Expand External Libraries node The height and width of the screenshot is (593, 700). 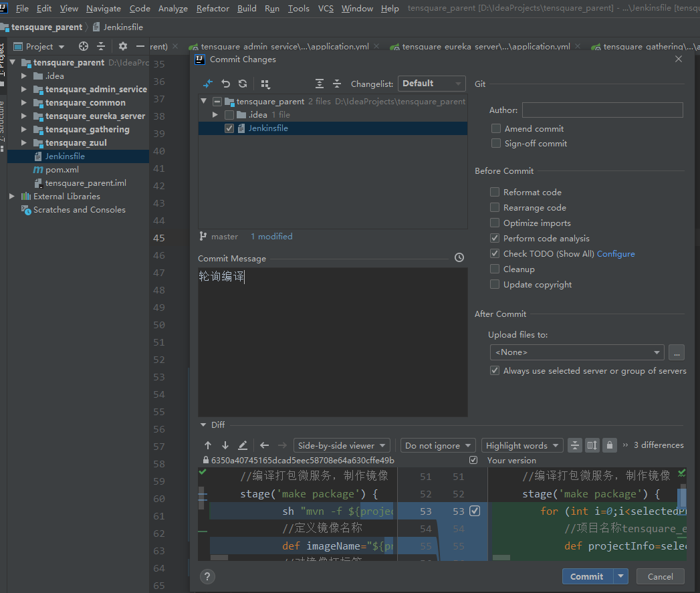[12, 196]
